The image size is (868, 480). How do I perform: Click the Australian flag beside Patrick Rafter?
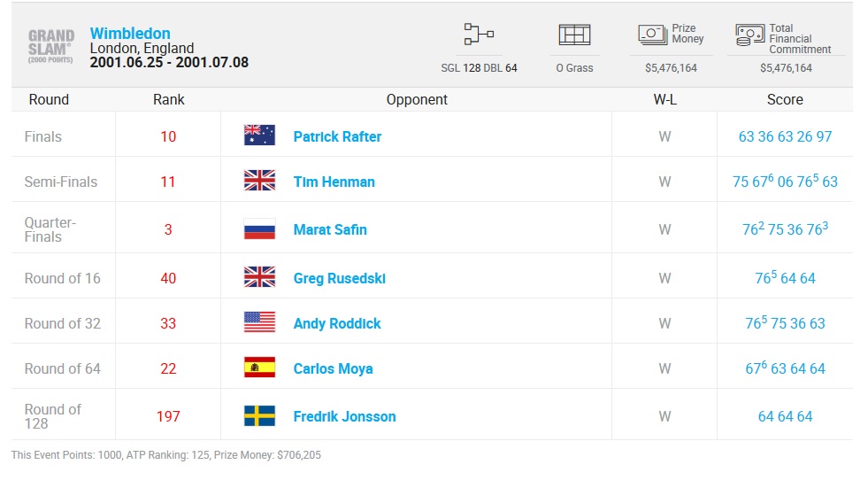tap(259, 135)
